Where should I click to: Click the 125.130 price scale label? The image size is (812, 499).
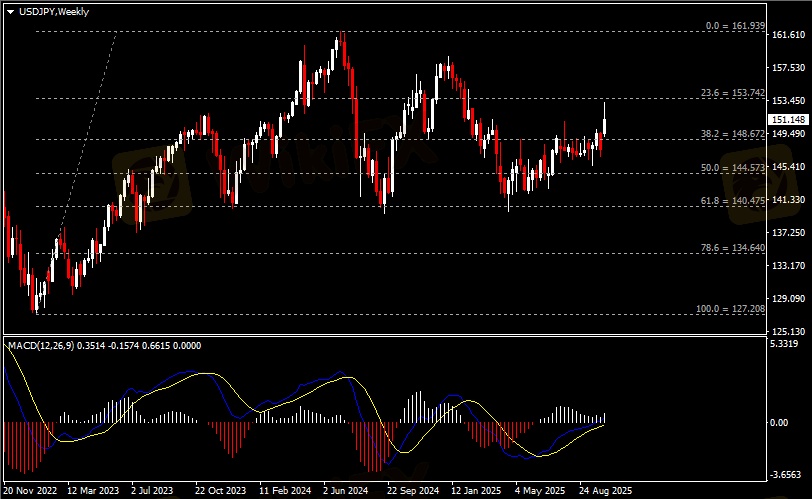pyautogui.click(x=790, y=331)
